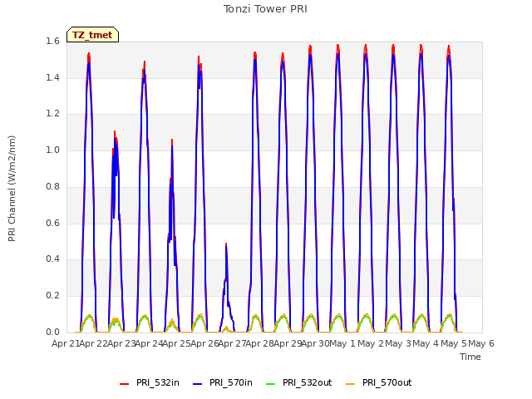Click the 0.2 y-axis tick value

coord(52,296)
